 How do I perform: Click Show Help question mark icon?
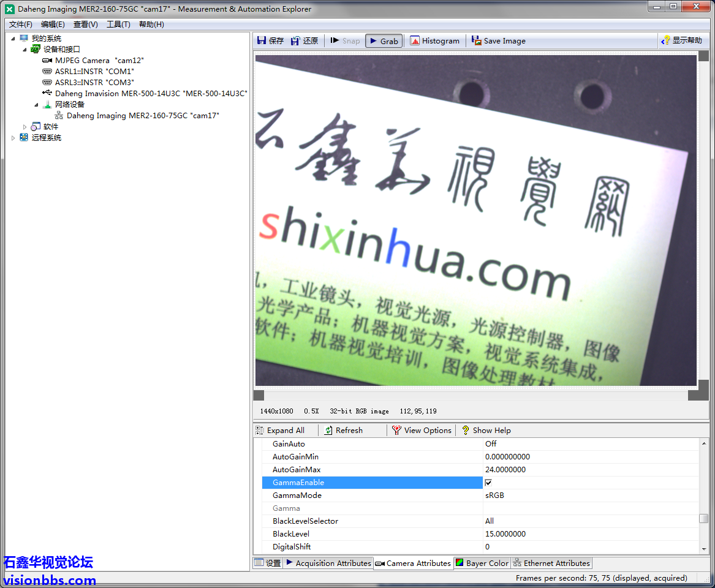466,431
